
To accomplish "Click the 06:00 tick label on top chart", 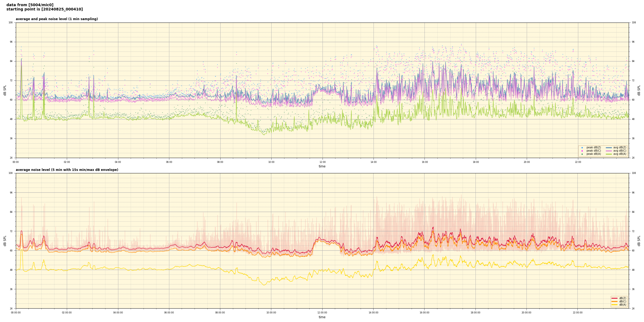I will 169,162.
